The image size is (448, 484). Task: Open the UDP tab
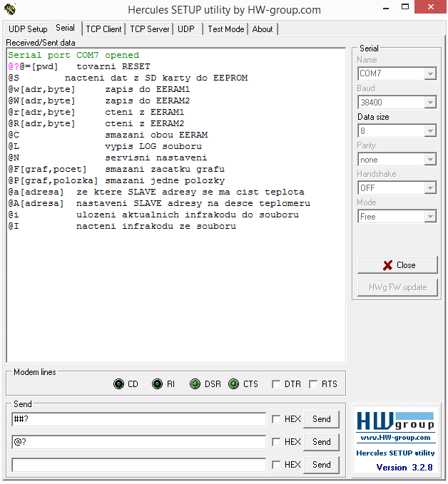(186, 29)
